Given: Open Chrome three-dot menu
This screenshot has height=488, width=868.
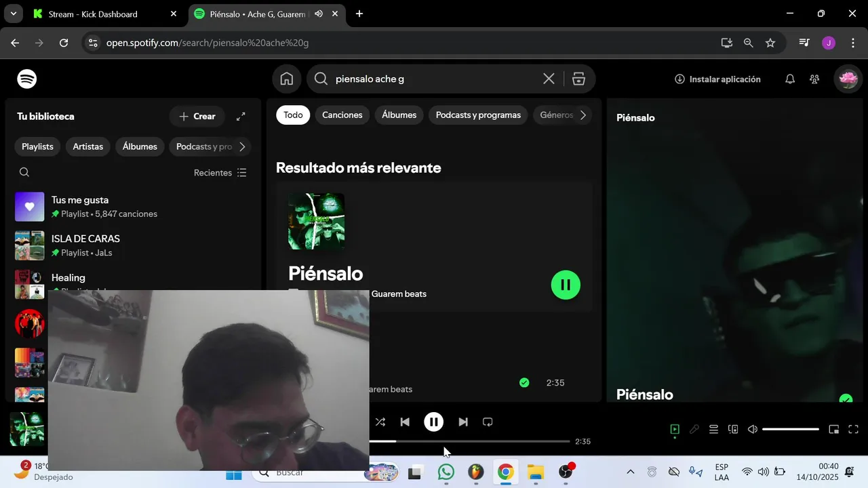Looking at the screenshot, I should (852, 43).
